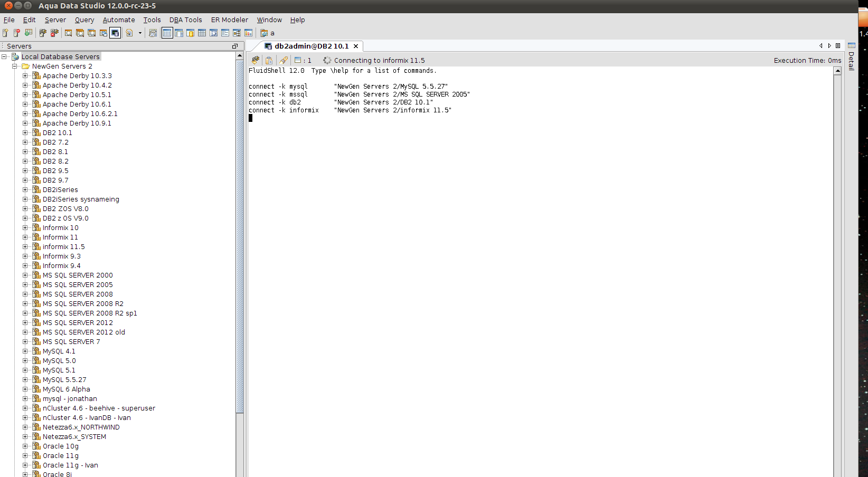
Task: Click the bar chart toolbar icon
Action: (249, 33)
